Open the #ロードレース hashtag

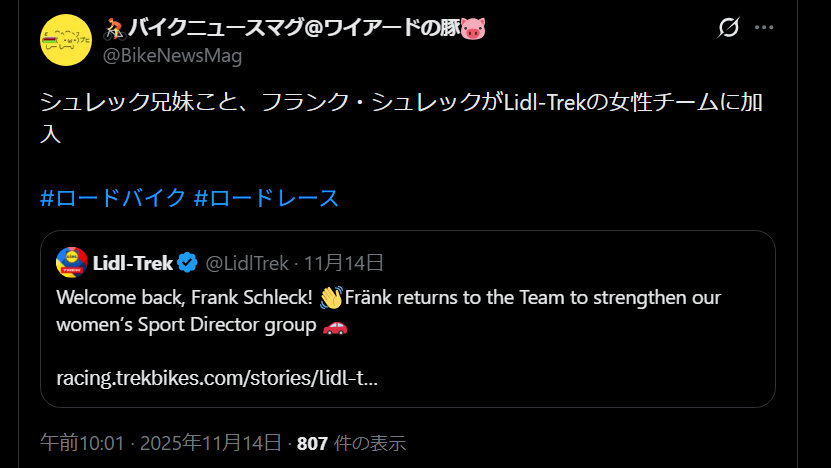click(x=266, y=198)
